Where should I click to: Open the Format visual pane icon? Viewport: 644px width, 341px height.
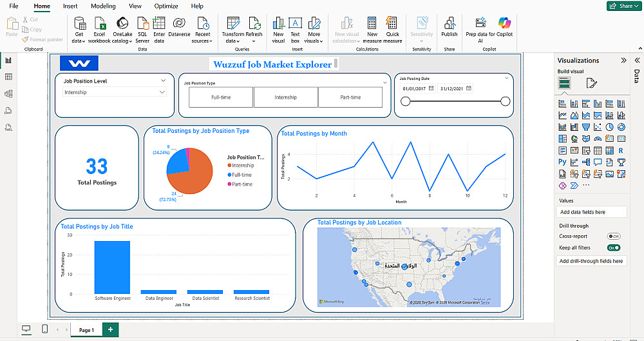pyautogui.click(x=591, y=84)
